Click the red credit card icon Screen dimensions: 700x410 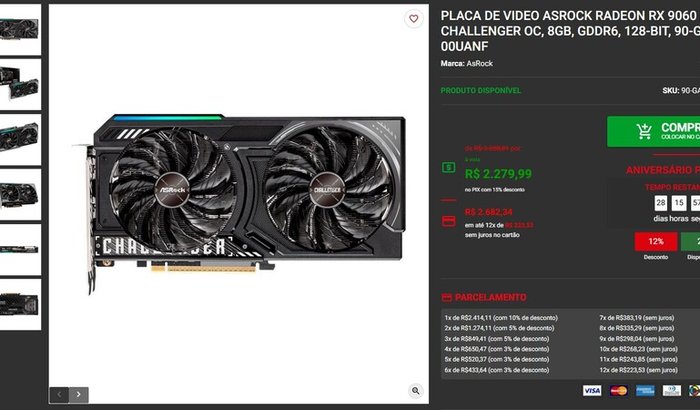click(449, 221)
